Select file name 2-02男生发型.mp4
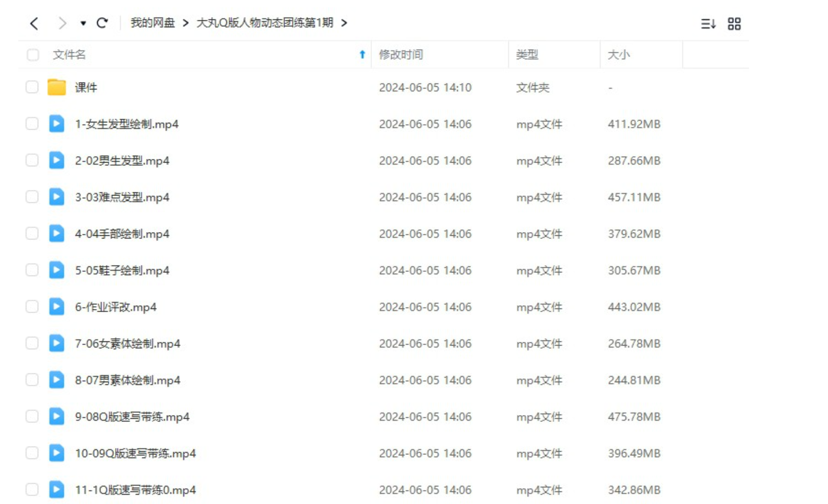The width and height of the screenshot is (828, 504). [x=122, y=161]
